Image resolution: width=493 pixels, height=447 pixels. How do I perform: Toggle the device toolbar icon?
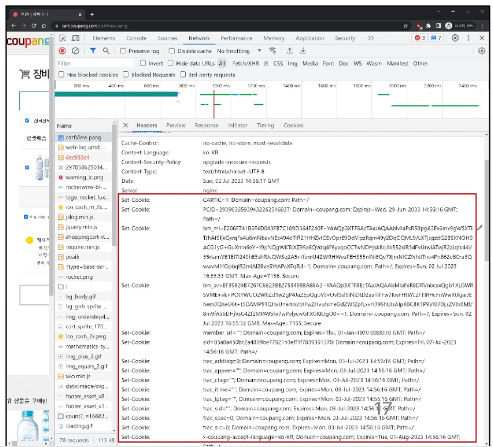(76, 38)
